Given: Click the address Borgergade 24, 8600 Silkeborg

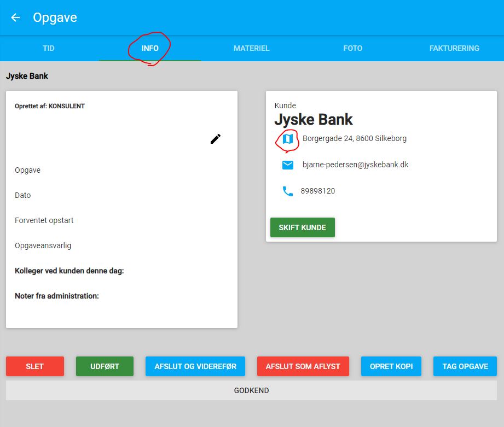Looking at the screenshot, I should [355, 138].
